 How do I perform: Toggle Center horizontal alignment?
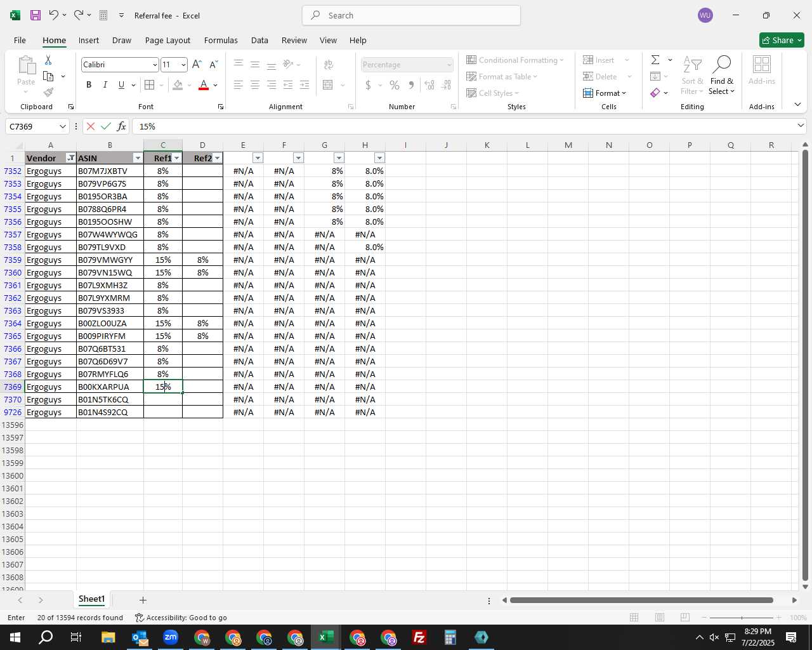click(255, 84)
